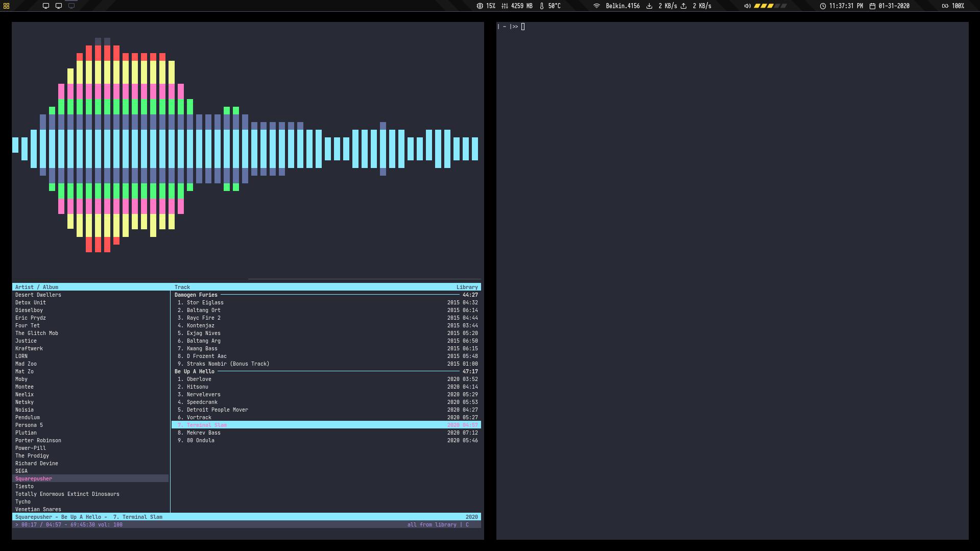The height and width of the screenshot is (551, 980).
Task: Click the thermometer temperature icon
Action: 542,6
